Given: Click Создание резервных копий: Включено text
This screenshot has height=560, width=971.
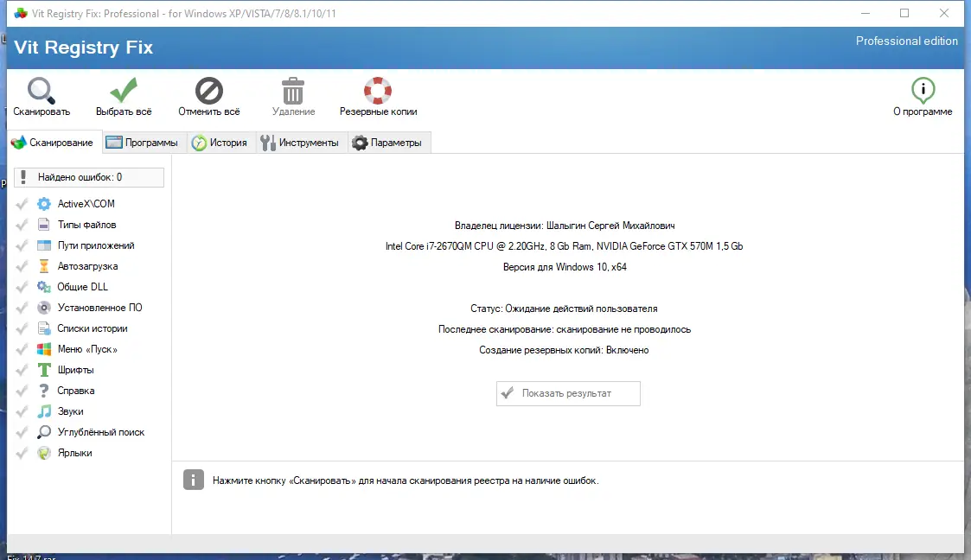Looking at the screenshot, I should [x=564, y=350].
